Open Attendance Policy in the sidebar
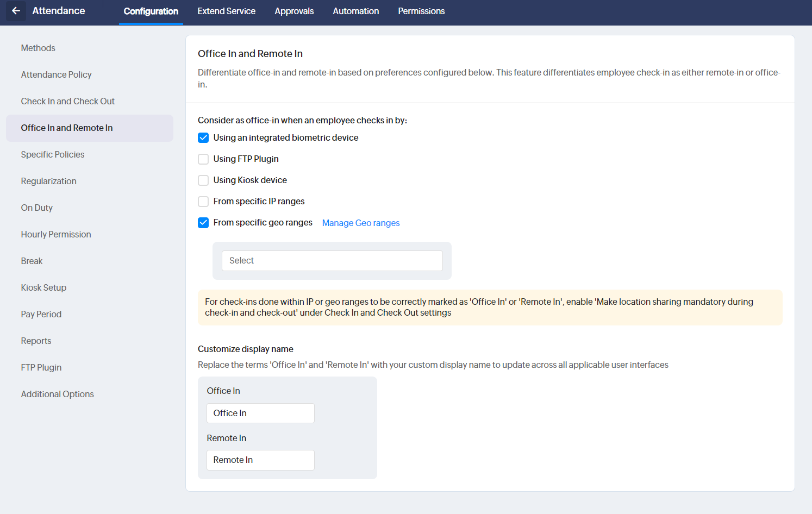This screenshot has width=812, height=514. [56, 75]
